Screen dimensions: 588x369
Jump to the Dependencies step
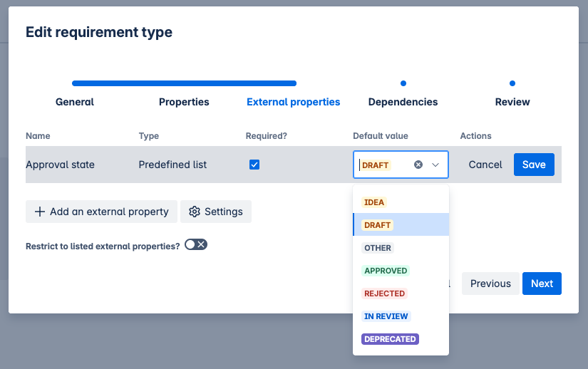click(x=403, y=102)
